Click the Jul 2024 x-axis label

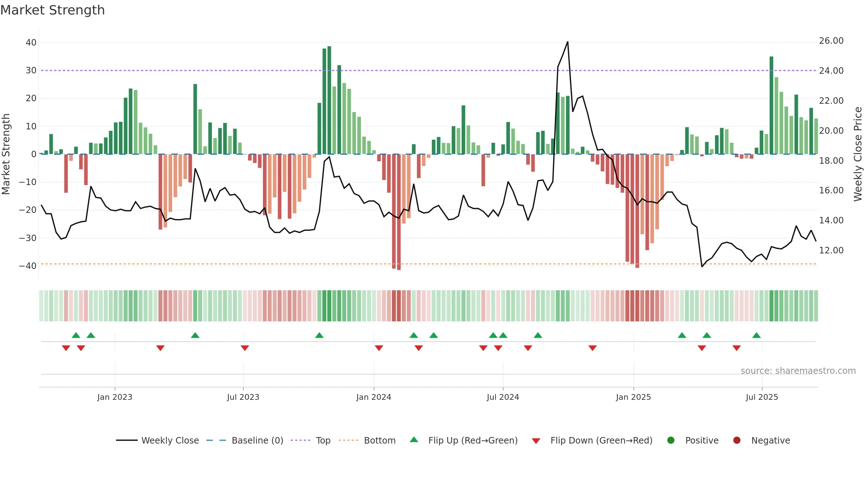pos(503,397)
